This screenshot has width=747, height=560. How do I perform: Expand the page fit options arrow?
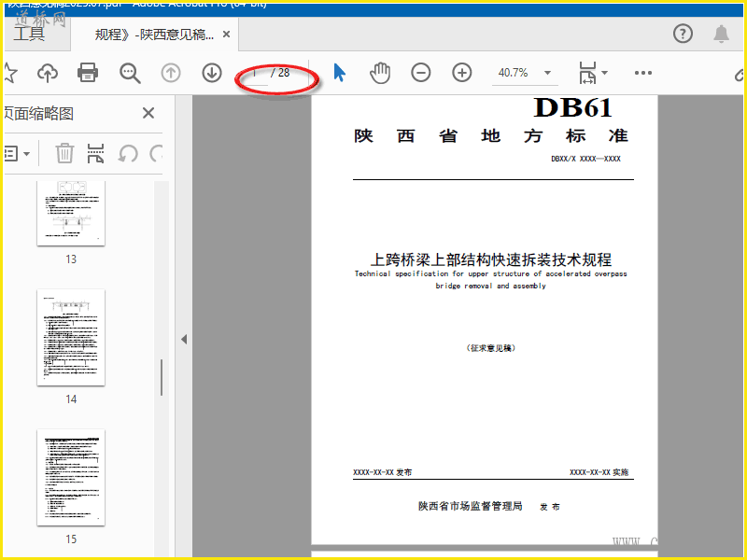pos(604,73)
